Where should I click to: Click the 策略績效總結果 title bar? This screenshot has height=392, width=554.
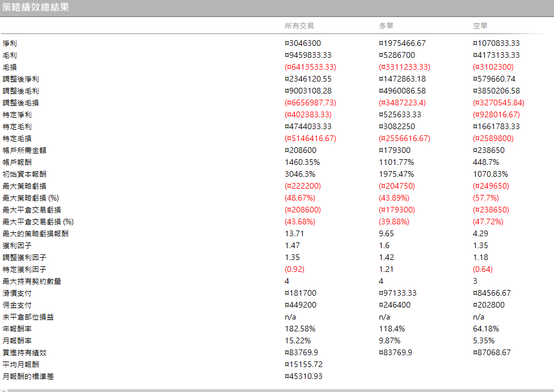277,8
